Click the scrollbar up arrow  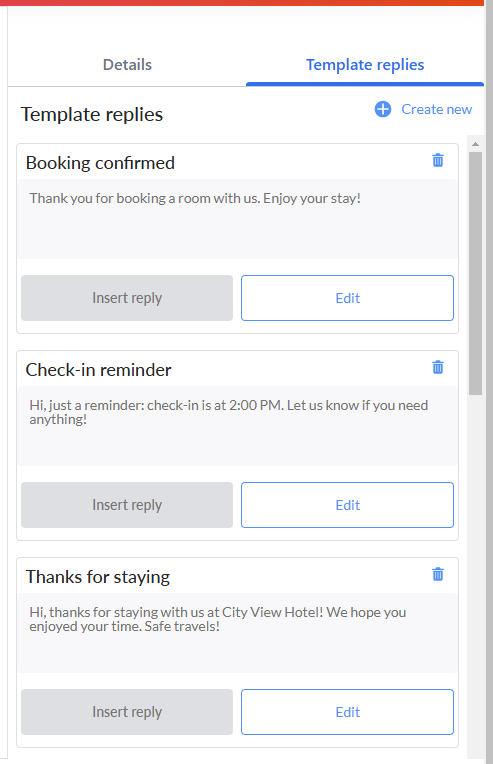click(475, 144)
